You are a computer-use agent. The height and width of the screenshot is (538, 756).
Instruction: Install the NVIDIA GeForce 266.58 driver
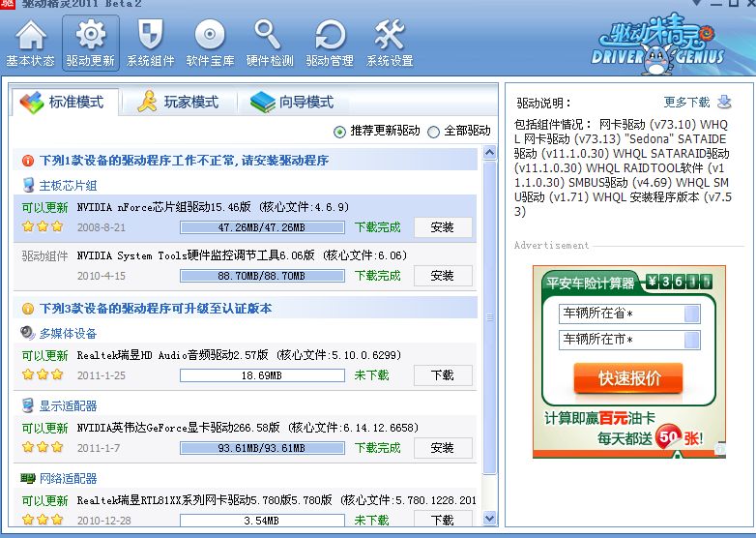tap(443, 448)
